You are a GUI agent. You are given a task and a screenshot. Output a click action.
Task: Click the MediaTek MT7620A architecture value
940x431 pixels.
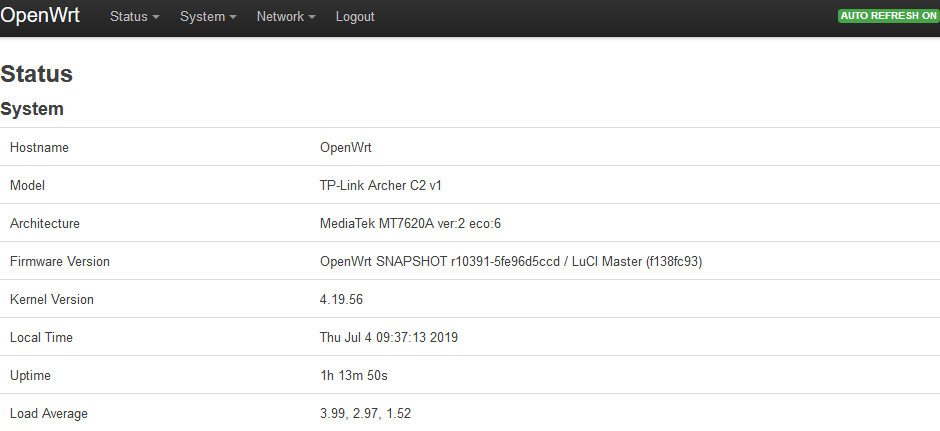[x=410, y=224]
